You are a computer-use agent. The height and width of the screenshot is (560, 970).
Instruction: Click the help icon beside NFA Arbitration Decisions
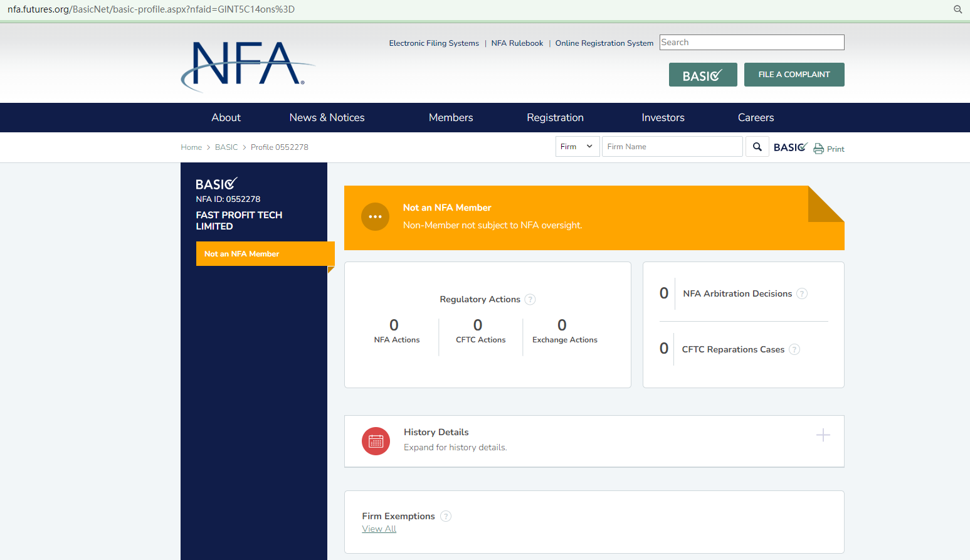pos(801,293)
